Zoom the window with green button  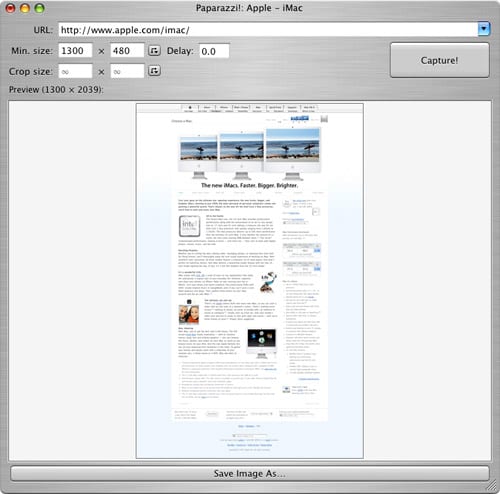point(39,8)
